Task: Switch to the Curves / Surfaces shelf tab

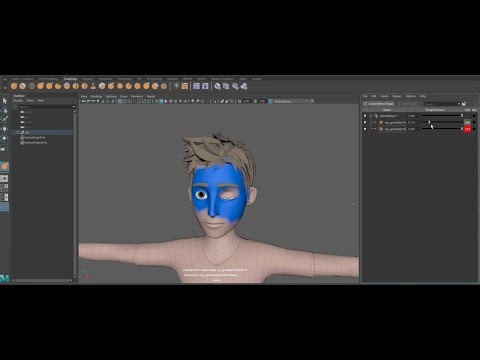Action: (22, 79)
